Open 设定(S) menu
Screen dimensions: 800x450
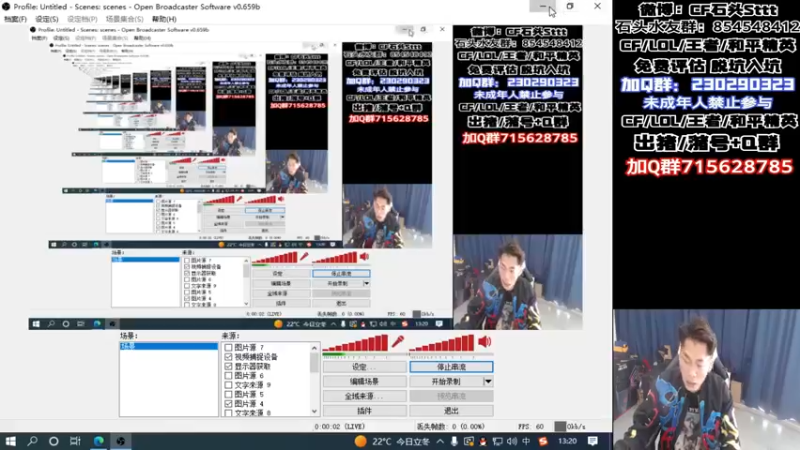coord(46,19)
